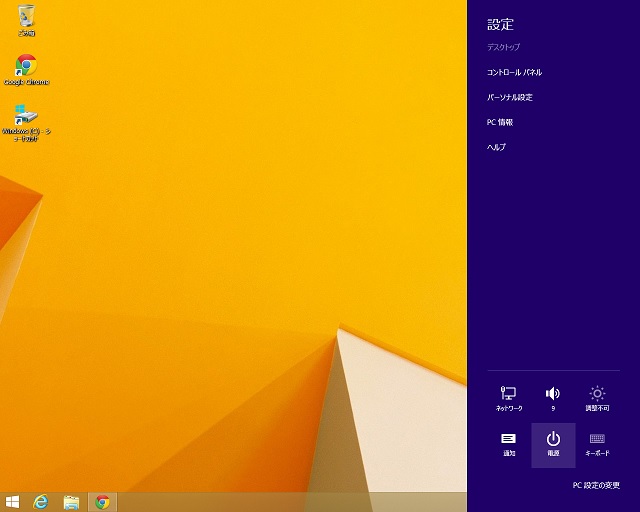Click the keyboard (キーボード) icon
640x512 pixels.
[597, 444]
